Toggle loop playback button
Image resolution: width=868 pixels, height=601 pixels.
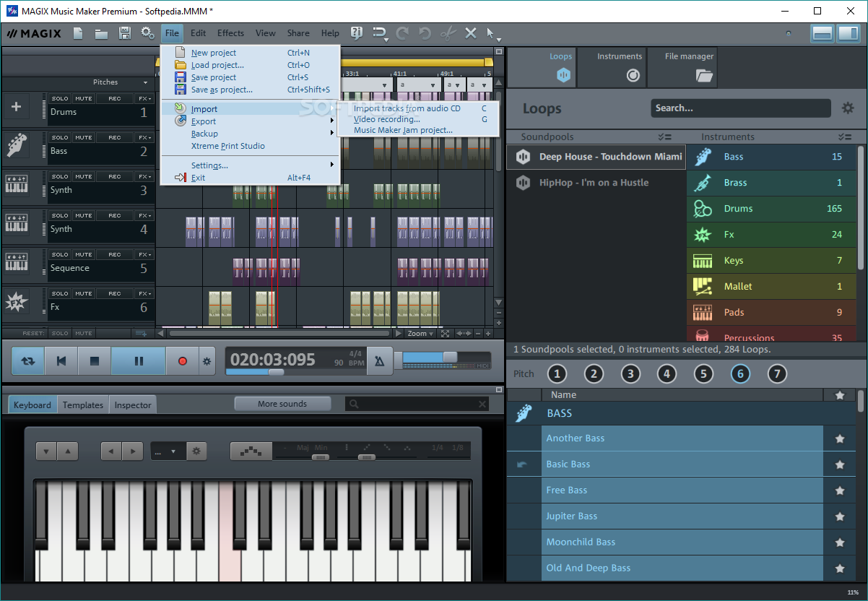point(27,360)
